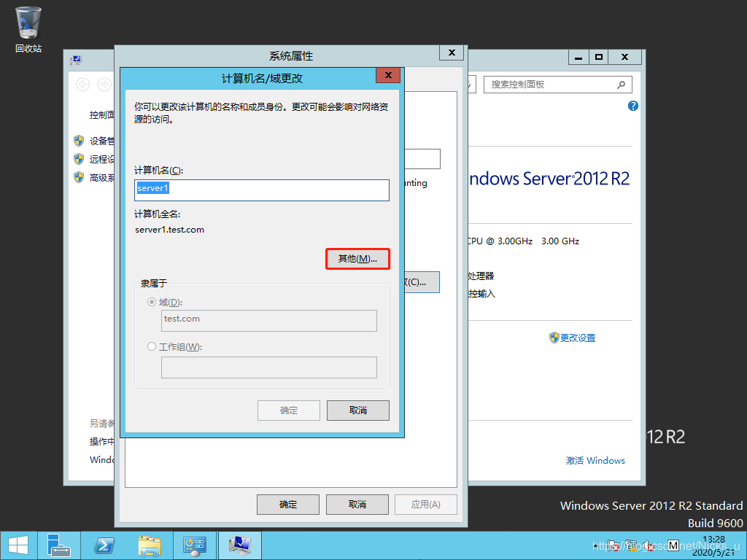Select the Domain radio button
This screenshot has height=560, width=747.
pos(152,302)
